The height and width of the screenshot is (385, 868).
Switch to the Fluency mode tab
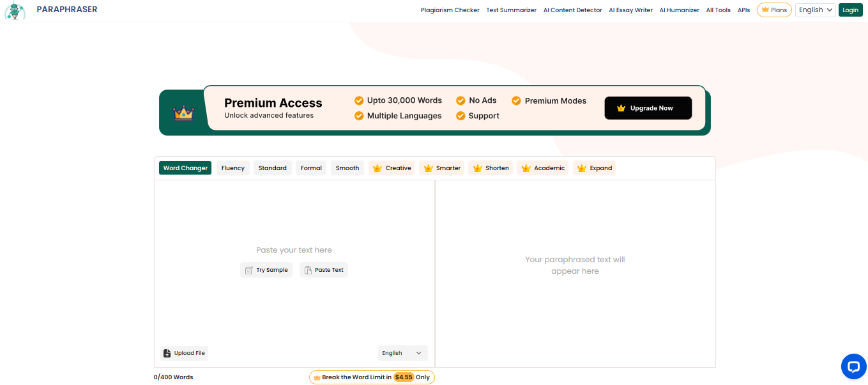click(x=233, y=168)
